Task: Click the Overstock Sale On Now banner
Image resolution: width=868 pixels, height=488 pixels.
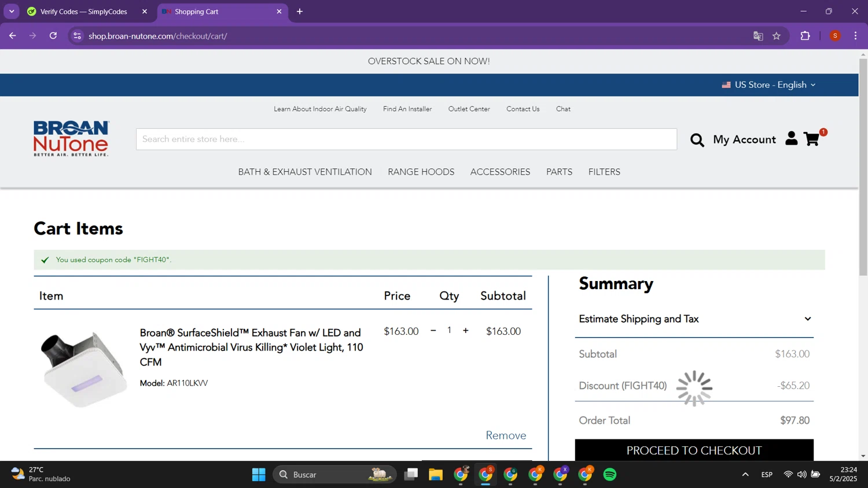Action: click(x=429, y=61)
